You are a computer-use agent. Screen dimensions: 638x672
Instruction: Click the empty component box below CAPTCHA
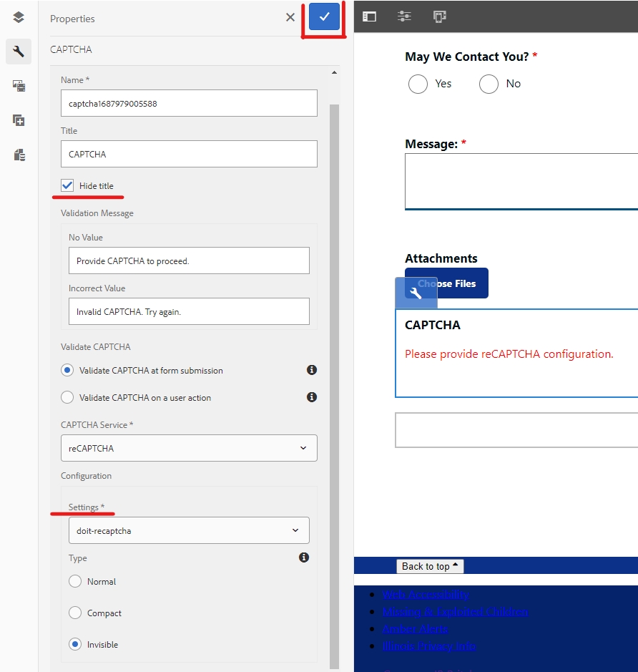coord(516,430)
